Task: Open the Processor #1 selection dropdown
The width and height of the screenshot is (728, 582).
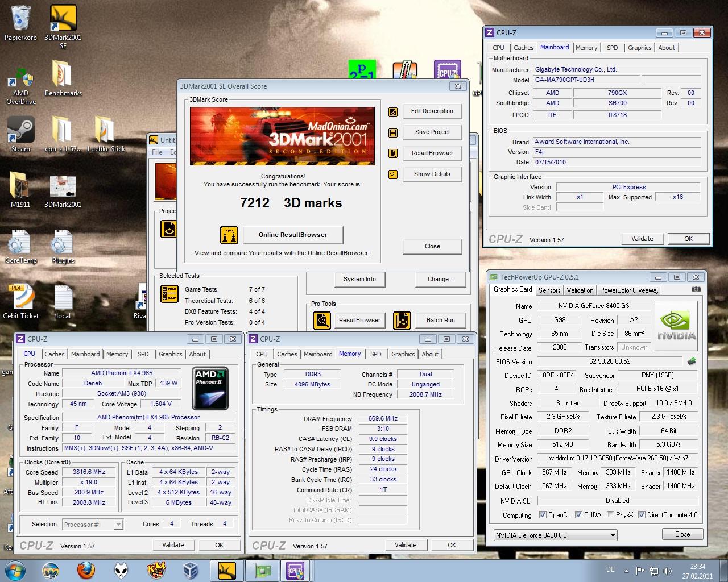Action: tap(93, 525)
